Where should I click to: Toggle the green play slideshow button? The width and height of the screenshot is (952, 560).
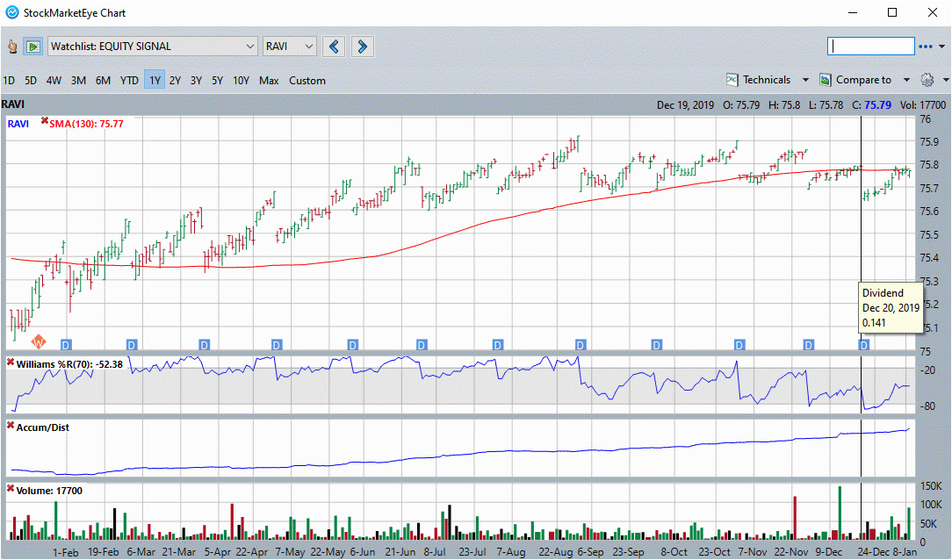pos(33,46)
